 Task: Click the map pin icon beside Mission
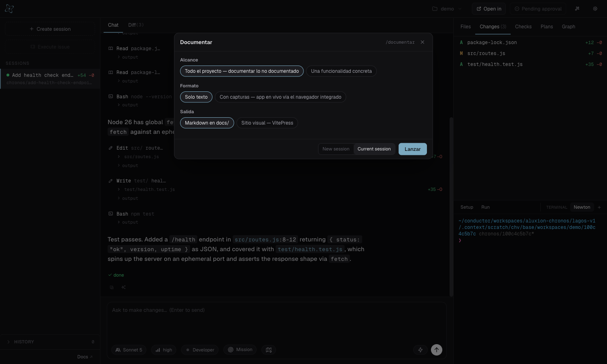[x=269, y=350]
